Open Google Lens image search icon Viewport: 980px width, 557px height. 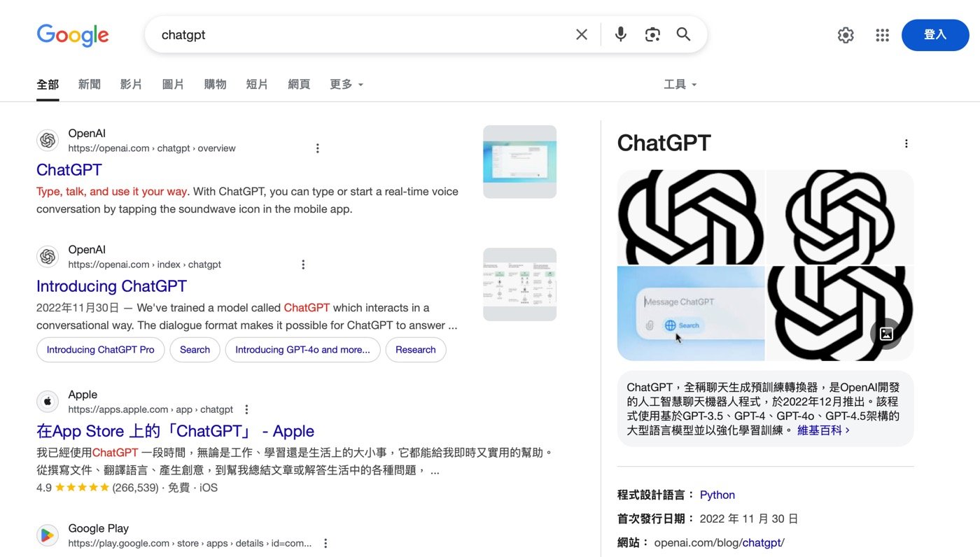tap(652, 34)
